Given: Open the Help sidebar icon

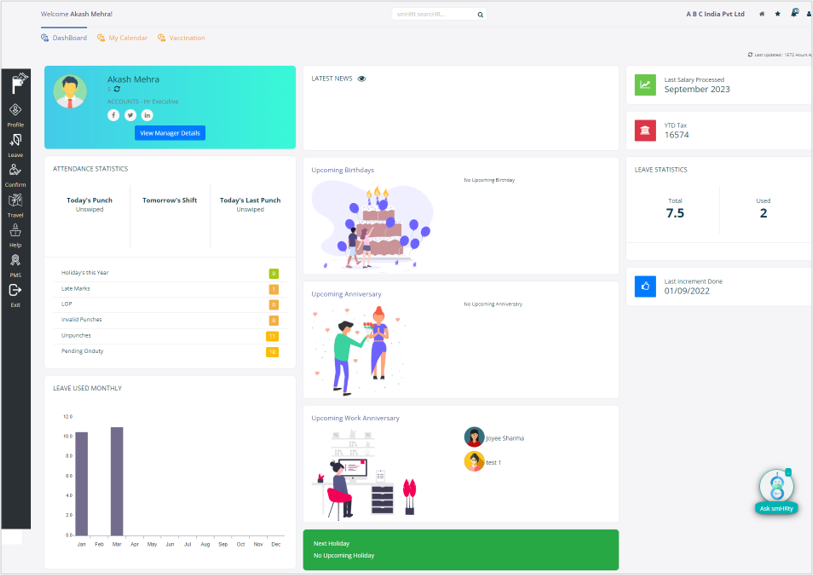Looking at the screenshot, I should pyautogui.click(x=15, y=231).
